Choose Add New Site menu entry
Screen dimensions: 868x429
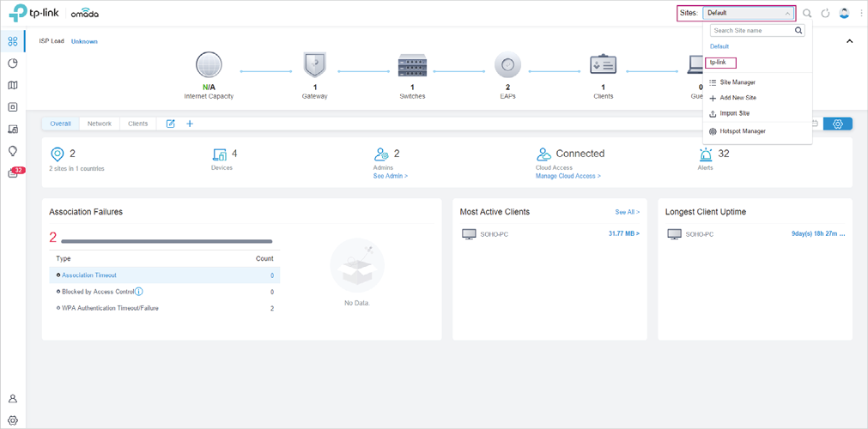pyautogui.click(x=732, y=98)
